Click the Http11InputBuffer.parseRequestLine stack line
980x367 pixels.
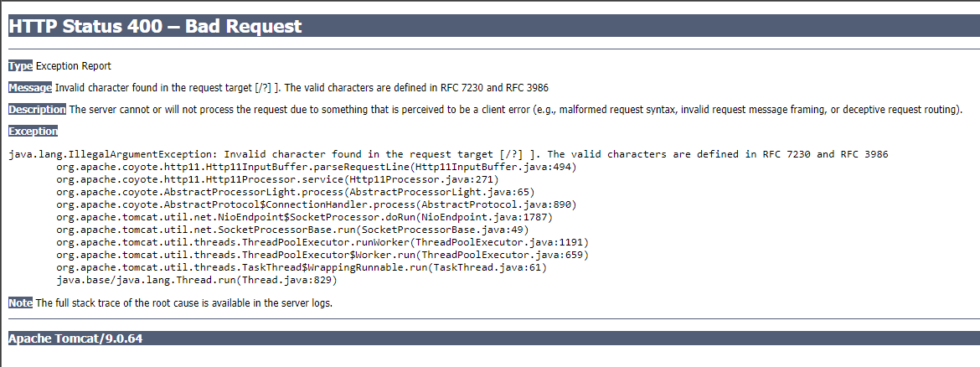pyautogui.click(x=317, y=167)
